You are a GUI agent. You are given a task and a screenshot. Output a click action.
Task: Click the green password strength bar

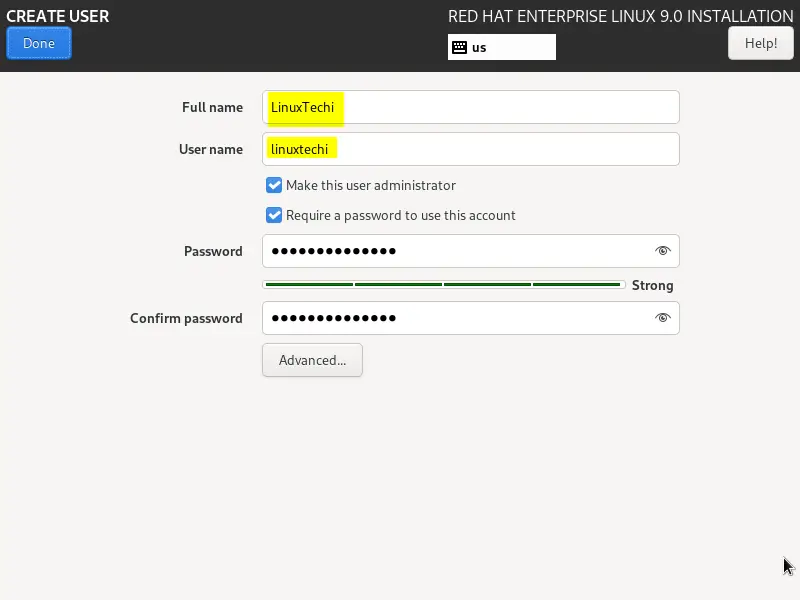443,285
